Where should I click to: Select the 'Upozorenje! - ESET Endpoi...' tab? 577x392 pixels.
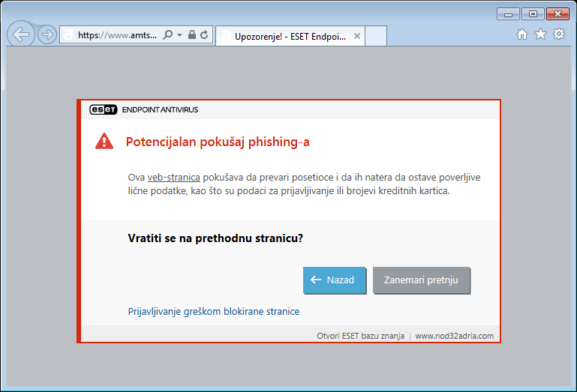click(x=290, y=36)
